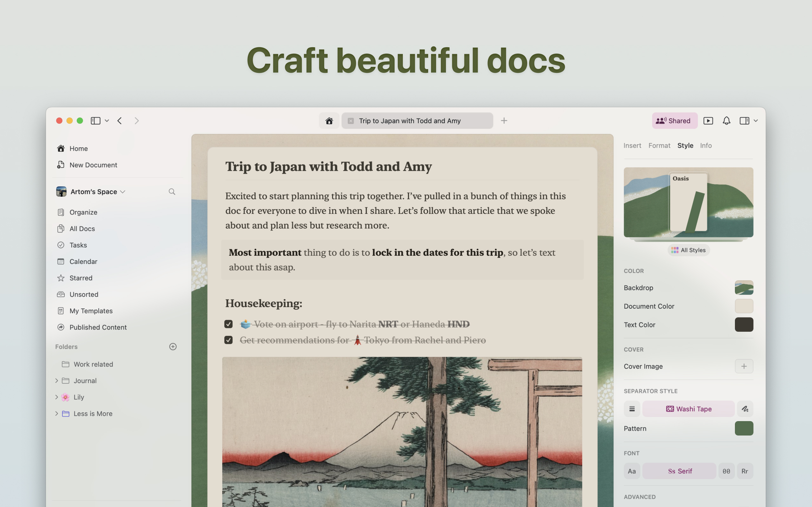
Task: Choose the hand-drawn scribble separator style
Action: tap(745, 409)
